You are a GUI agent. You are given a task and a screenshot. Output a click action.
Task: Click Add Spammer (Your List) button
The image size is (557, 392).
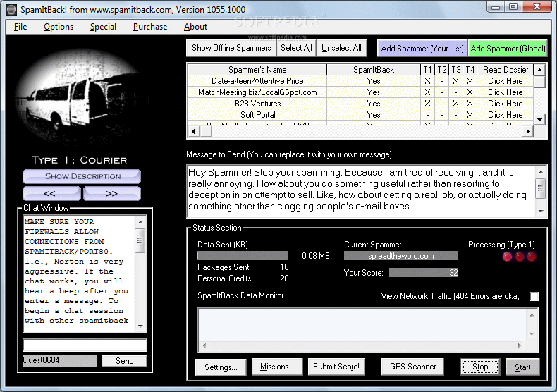click(x=422, y=48)
